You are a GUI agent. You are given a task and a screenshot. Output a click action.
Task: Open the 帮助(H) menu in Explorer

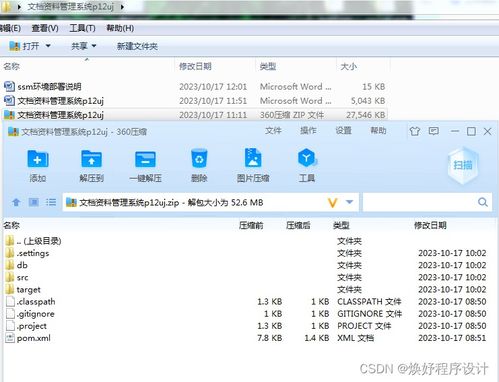(x=120, y=28)
